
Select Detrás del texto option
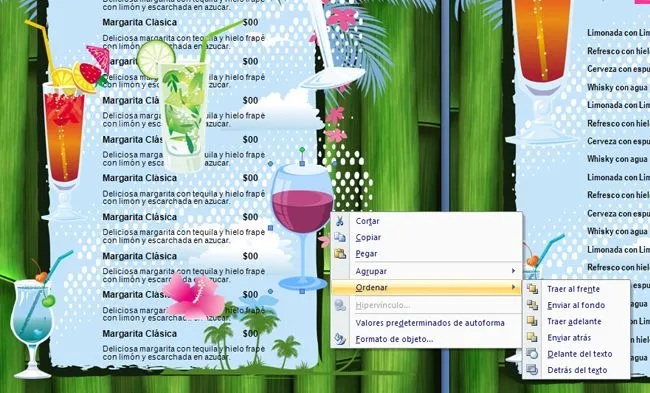[x=576, y=370]
